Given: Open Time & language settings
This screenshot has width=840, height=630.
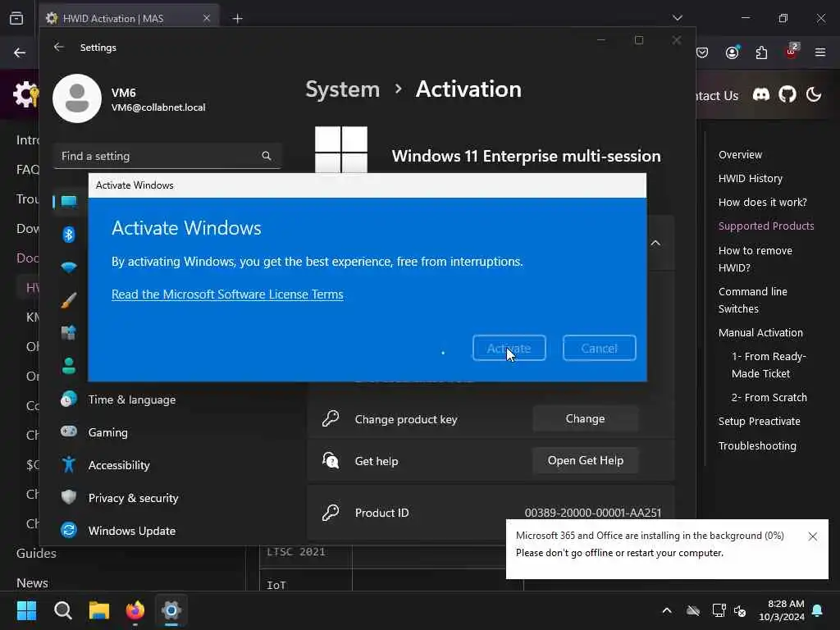Looking at the screenshot, I should pyautogui.click(x=132, y=399).
